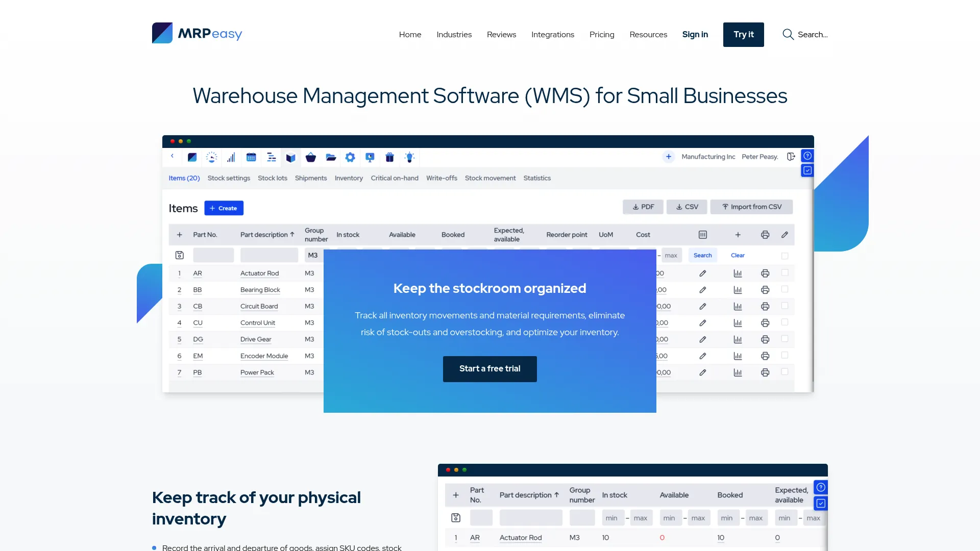Select the checkbox in the table header row

tap(786, 256)
